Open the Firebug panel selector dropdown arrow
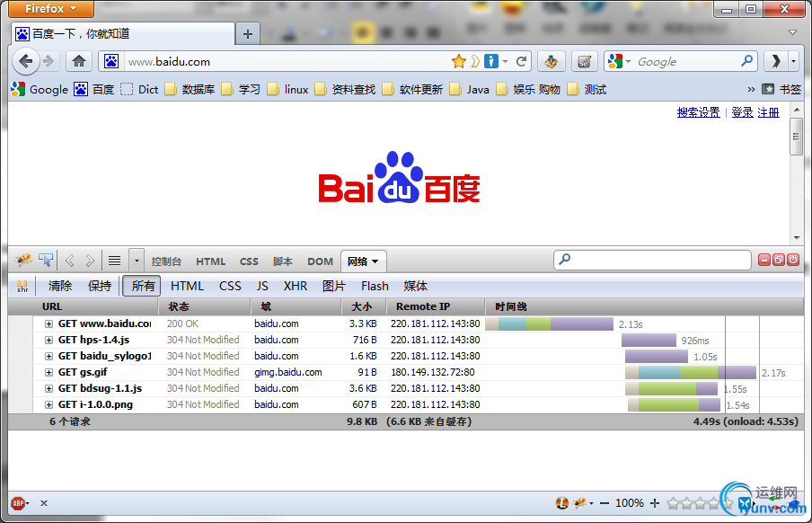The width and height of the screenshot is (812, 523). [x=137, y=261]
